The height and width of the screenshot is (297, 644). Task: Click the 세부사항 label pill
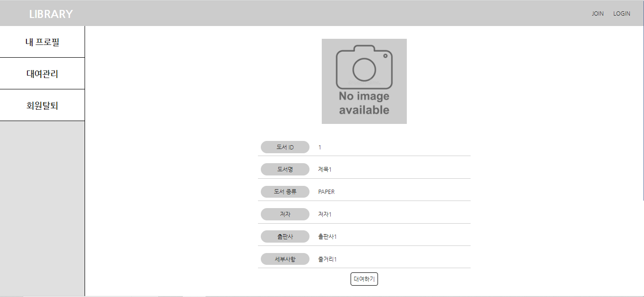[x=285, y=259]
